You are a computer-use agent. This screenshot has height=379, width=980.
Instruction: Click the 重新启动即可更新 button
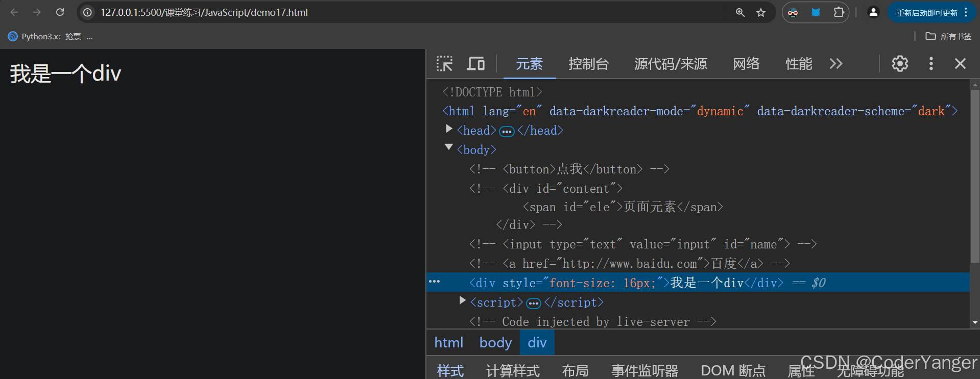coord(927,13)
